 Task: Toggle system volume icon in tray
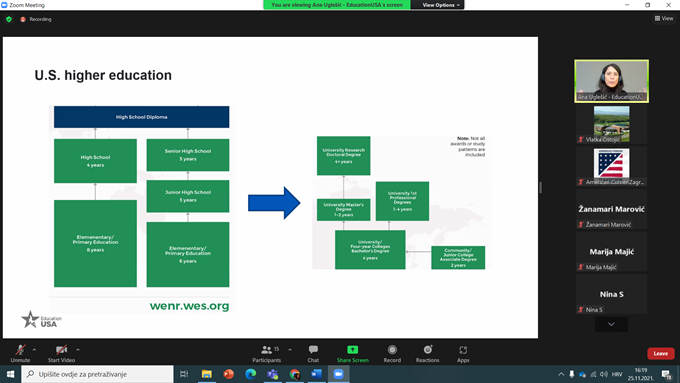604,374
